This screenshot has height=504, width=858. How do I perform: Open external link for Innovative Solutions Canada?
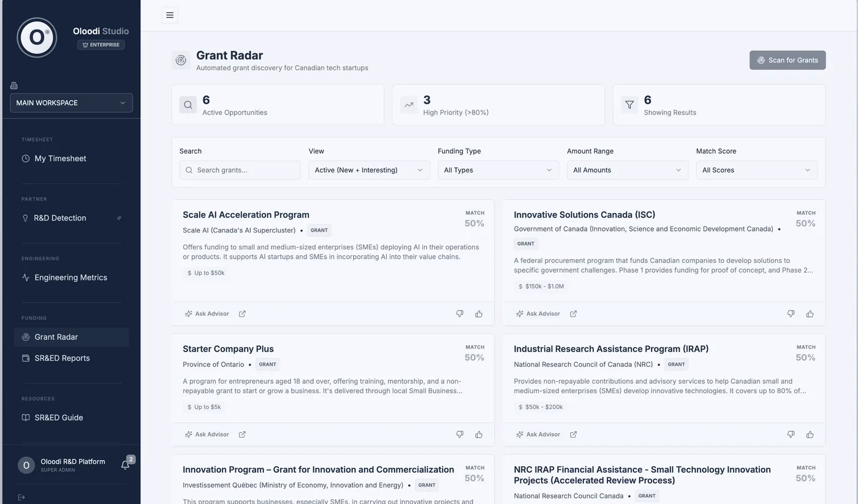573,314
